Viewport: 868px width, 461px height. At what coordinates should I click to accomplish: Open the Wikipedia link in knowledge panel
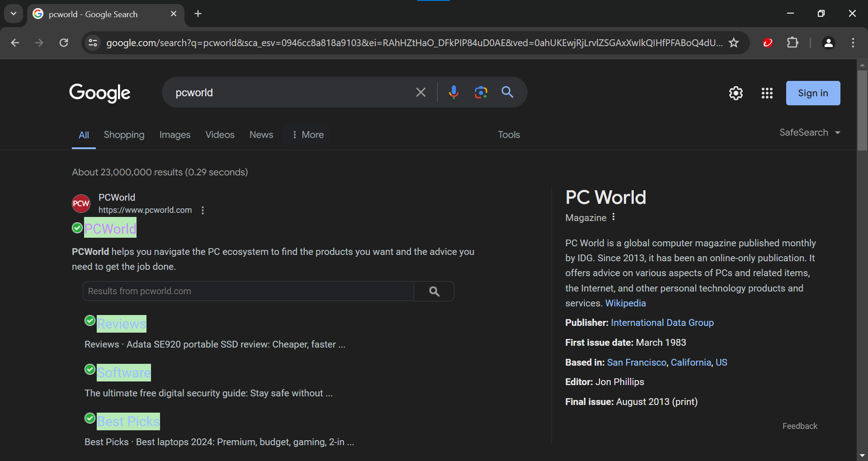point(625,303)
